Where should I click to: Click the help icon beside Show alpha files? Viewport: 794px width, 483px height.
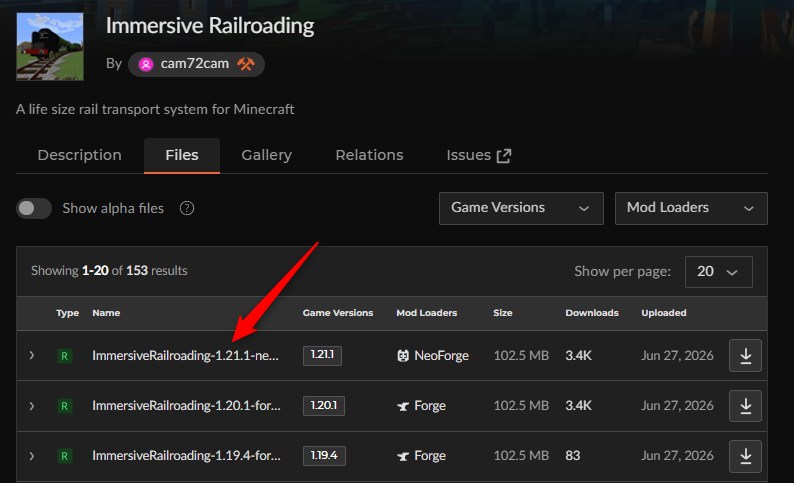187,208
